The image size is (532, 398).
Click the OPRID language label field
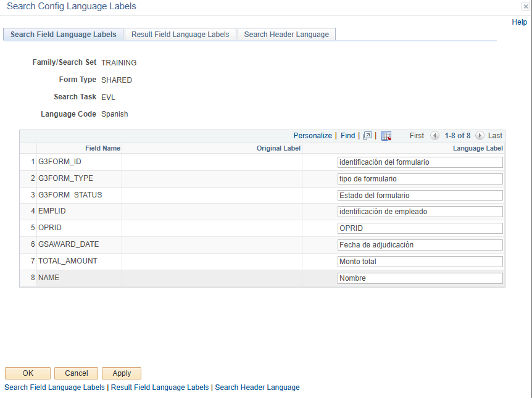coord(420,228)
